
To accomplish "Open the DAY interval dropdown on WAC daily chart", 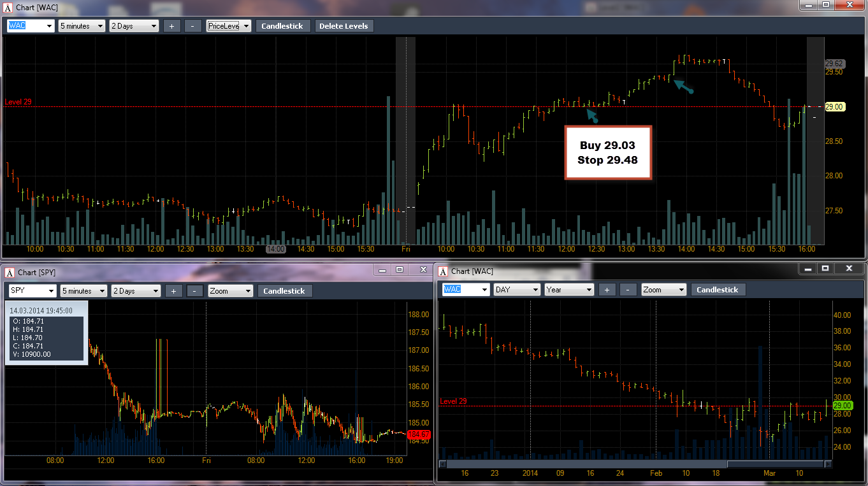I will pyautogui.click(x=517, y=290).
